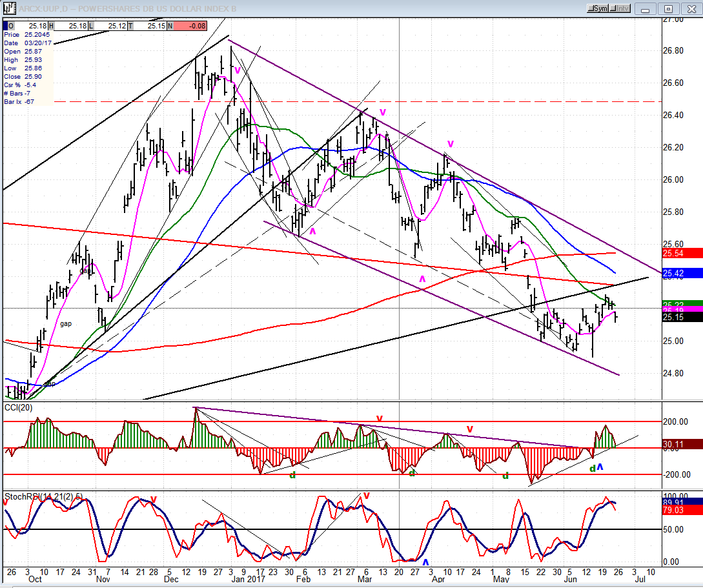Toggle the Sym link button
The image size is (703, 588).
tap(598, 8)
